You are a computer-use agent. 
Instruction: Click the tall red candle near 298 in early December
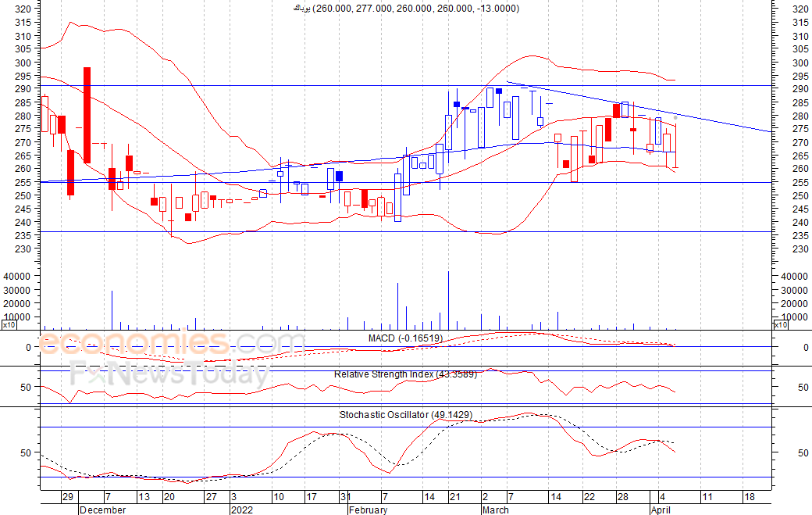point(87,115)
